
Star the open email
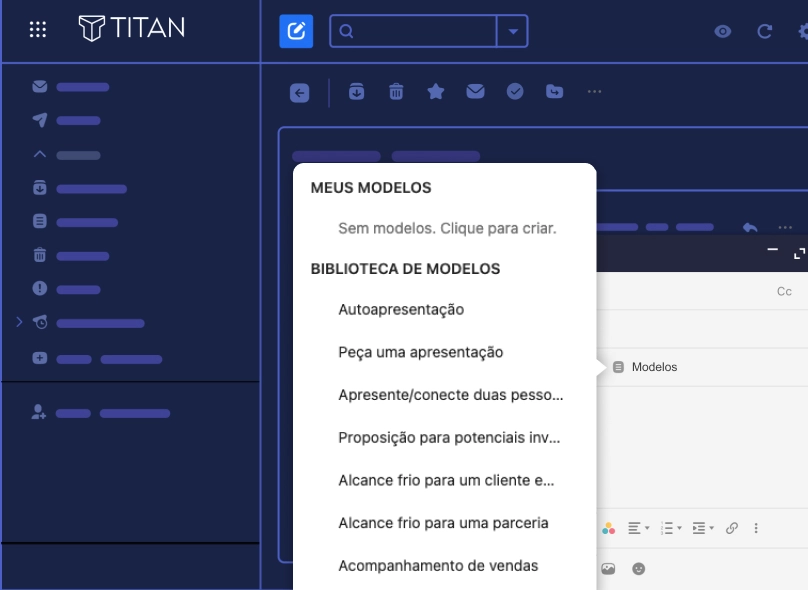(x=436, y=92)
